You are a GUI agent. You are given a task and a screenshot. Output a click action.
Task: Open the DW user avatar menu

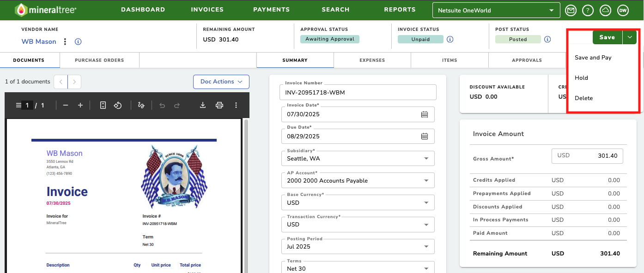[623, 10]
